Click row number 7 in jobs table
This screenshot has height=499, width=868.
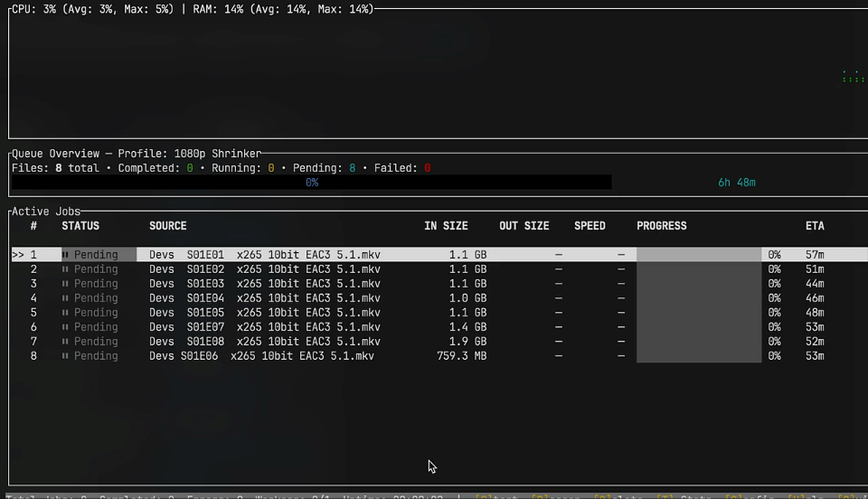33,342
